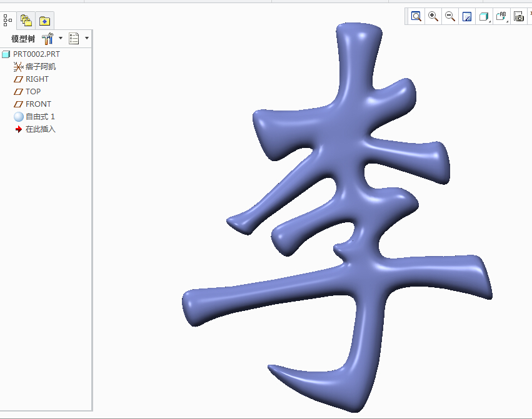Expand the tree settings dropdown arrow

coord(61,38)
